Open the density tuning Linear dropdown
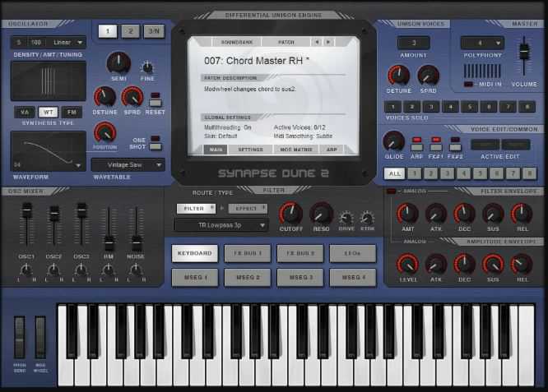The image size is (548, 392). point(67,43)
